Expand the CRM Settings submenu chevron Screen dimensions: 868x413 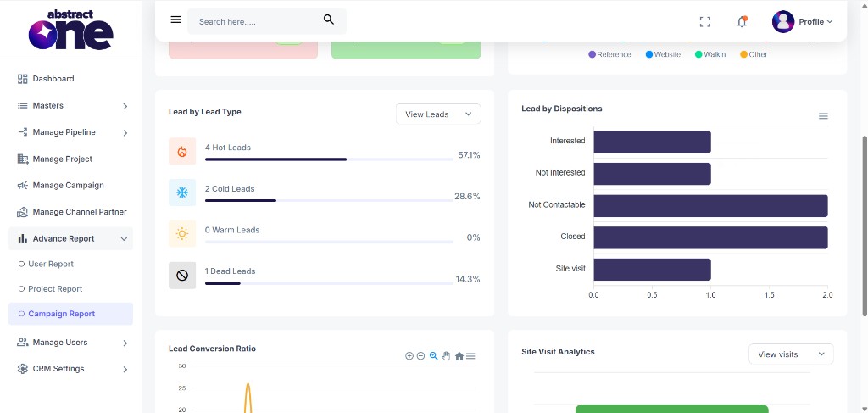tap(125, 369)
